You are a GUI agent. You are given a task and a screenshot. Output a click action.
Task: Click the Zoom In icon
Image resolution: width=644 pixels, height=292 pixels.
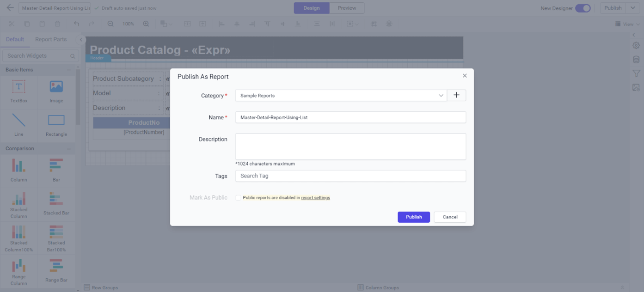point(146,24)
